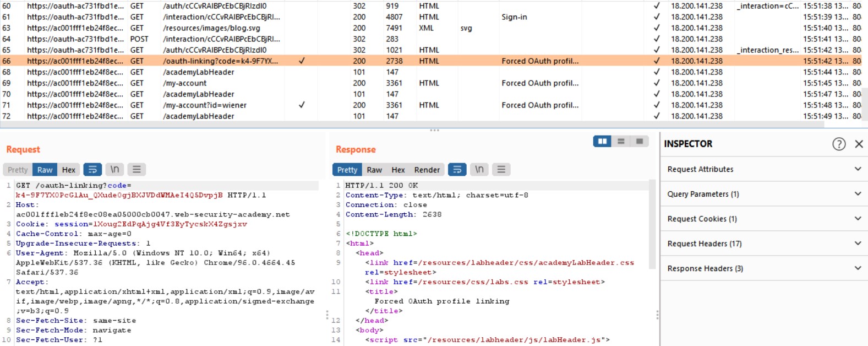Select history row 60 with /auth/ URL
This screenshot has width=868, height=346.
point(431,6)
